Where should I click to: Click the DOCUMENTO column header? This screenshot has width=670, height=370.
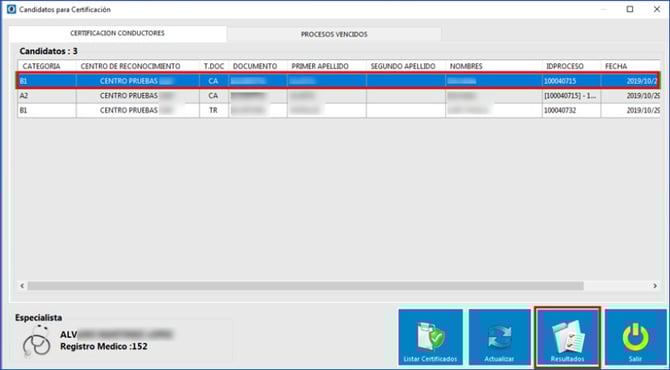(x=258, y=66)
